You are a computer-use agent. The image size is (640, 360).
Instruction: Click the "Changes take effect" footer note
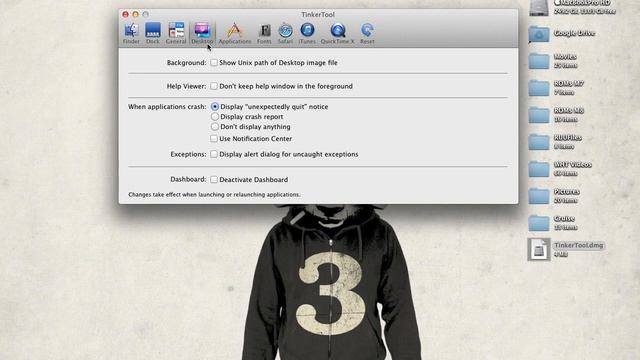tap(214, 195)
